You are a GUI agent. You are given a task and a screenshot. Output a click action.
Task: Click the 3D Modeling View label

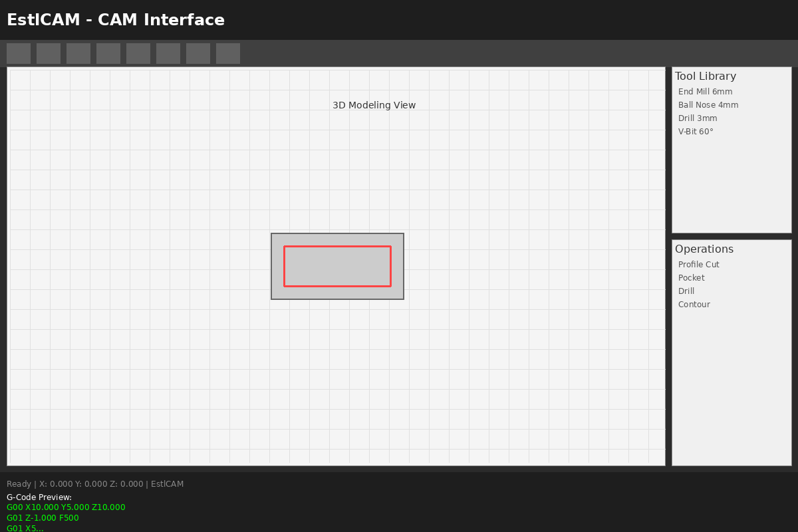[374, 105]
